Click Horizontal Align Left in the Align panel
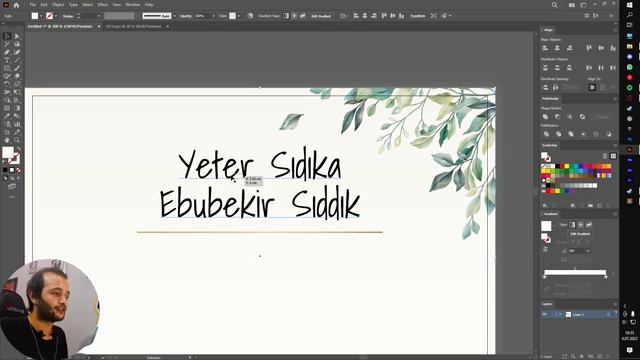The width and height of the screenshot is (640, 360). (x=545, y=48)
